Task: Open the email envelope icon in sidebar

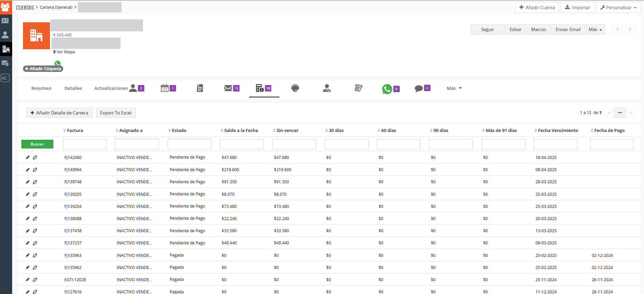Action: [x=5, y=63]
